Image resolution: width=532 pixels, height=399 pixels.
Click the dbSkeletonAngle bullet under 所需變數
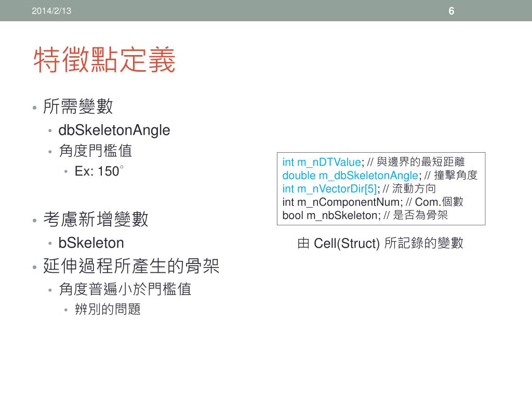[x=114, y=130]
